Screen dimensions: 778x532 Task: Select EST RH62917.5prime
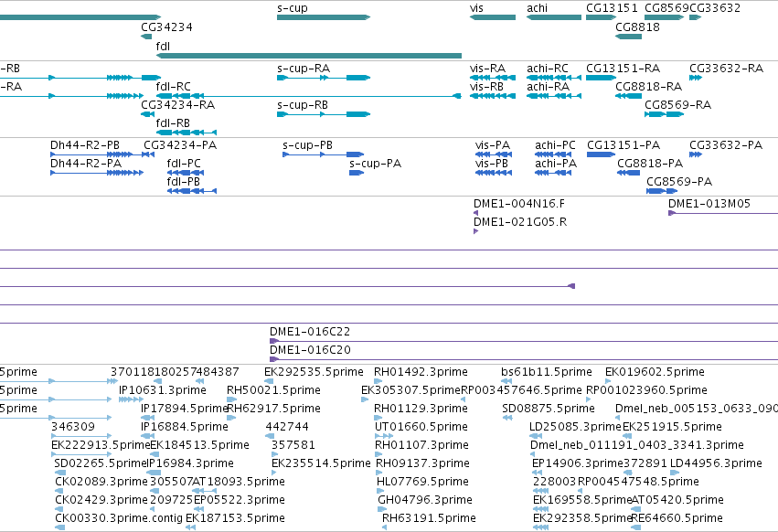pyautogui.click(x=231, y=418)
